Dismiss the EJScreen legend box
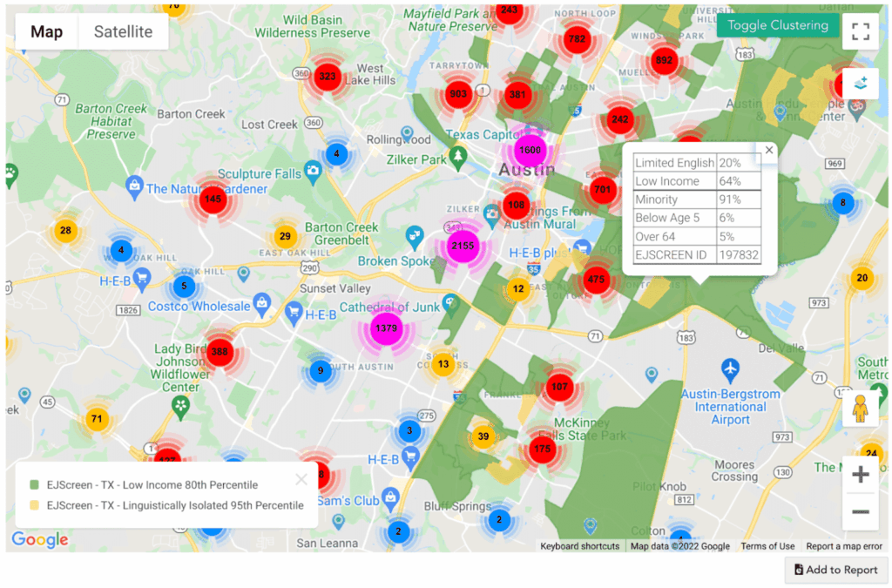 pyautogui.click(x=301, y=479)
